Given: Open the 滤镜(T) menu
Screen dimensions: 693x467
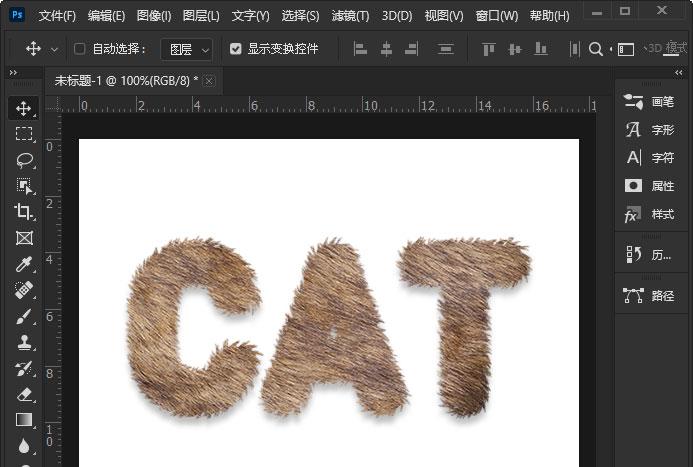Looking at the screenshot, I should click(350, 16).
